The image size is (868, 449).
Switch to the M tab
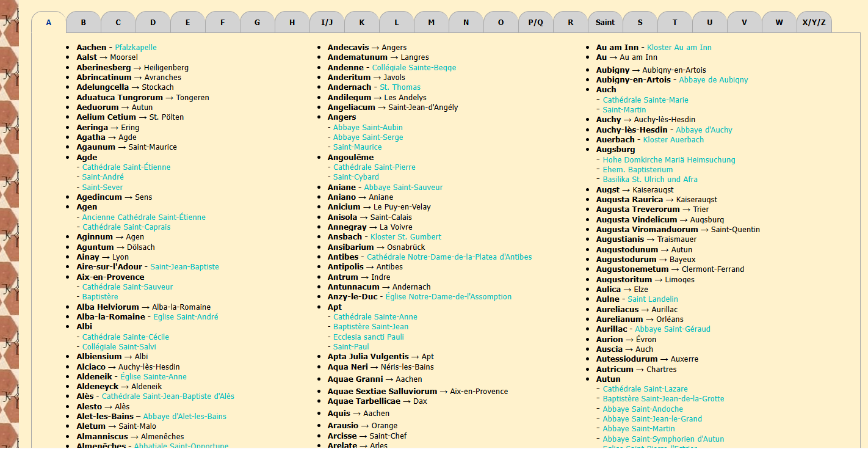pyautogui.click(x=432, y=22)
